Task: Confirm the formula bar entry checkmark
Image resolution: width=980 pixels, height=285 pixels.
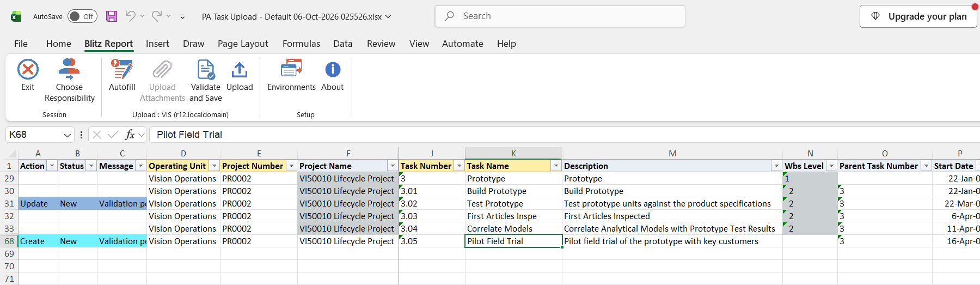Action: pyautogui.click(x=113, y=135)
